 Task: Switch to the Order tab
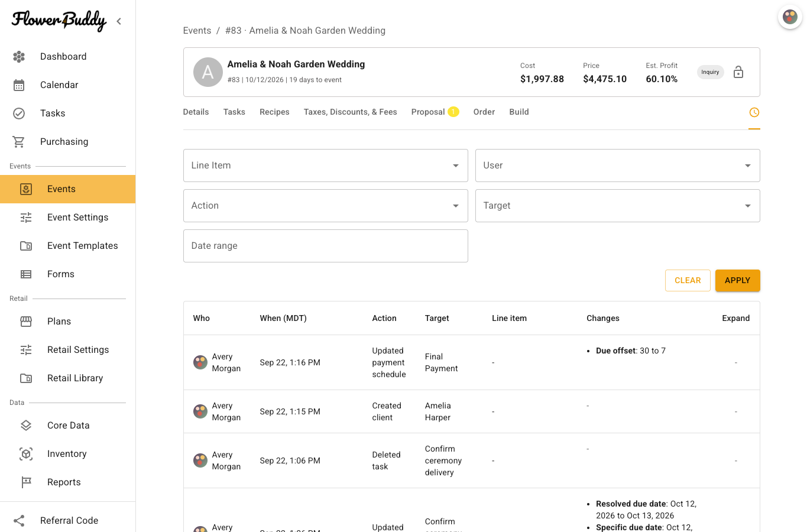point(484,112)
